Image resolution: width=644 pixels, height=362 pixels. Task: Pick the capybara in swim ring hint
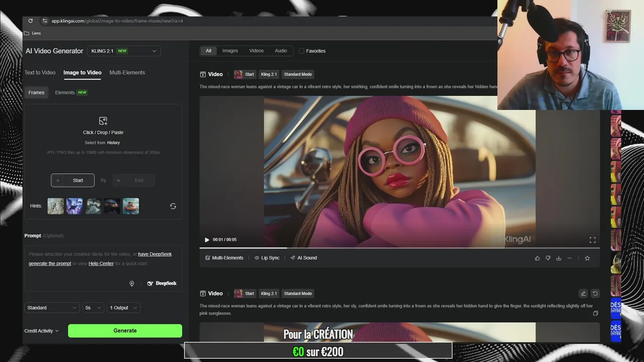click(x=131, y=206)
